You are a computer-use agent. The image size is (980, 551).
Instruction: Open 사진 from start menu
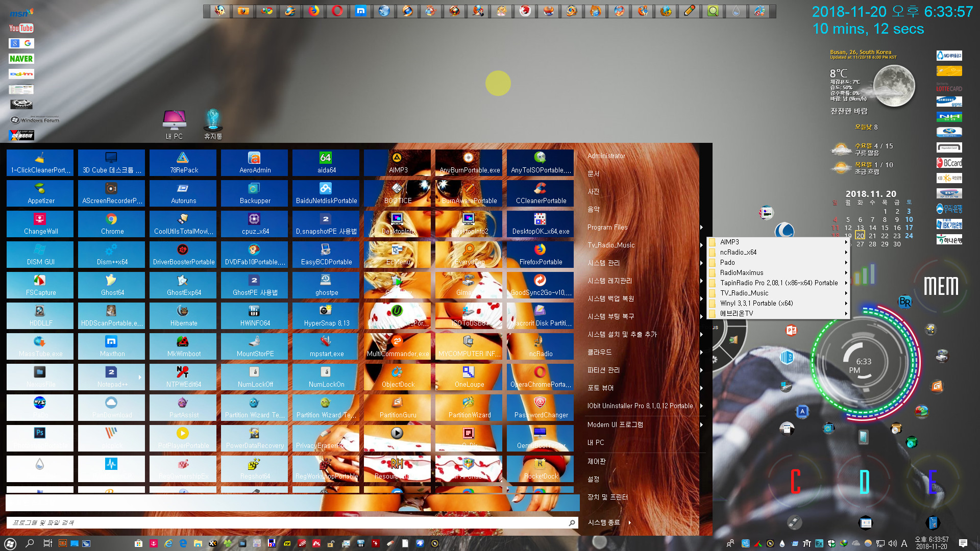click(593, 191)
